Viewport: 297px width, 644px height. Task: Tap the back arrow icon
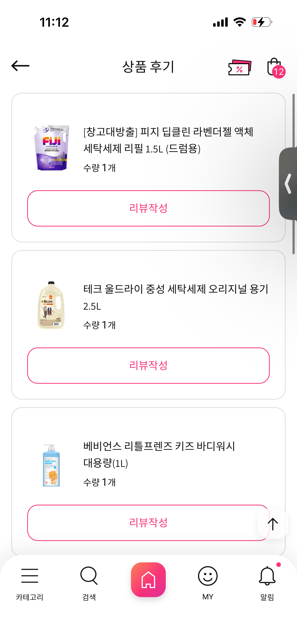20,66
